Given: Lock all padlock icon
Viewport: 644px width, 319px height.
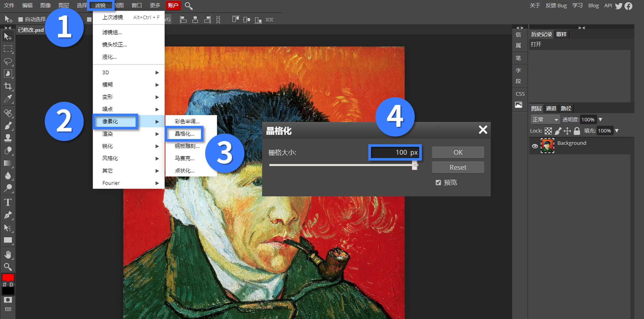Looking at the screenshot, I should (577, 131).
